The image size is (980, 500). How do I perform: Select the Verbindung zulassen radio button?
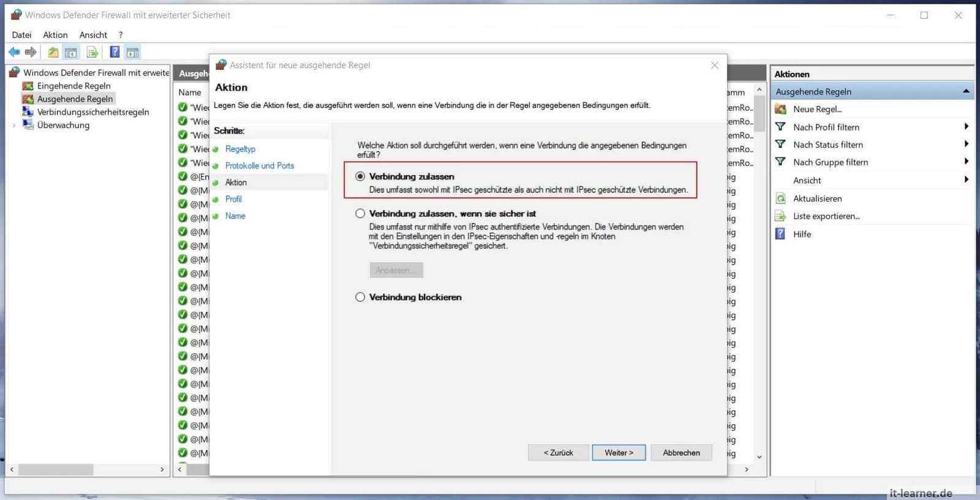tap(360, 176)
